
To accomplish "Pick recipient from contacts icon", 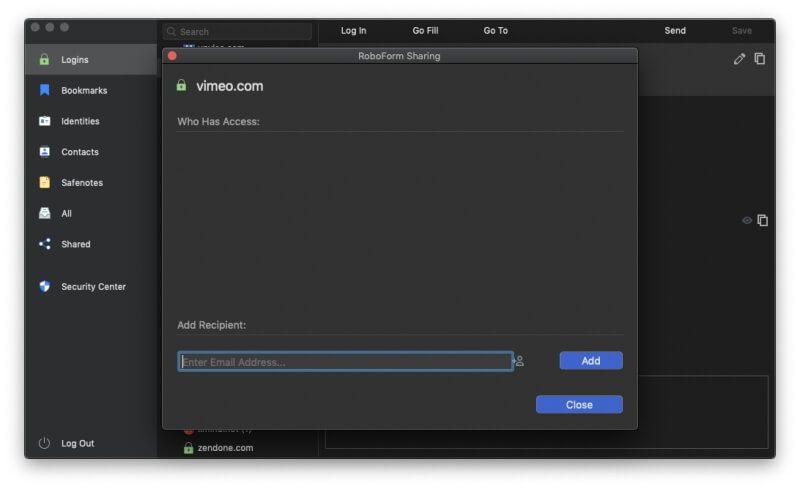I will tap(519, 361).
